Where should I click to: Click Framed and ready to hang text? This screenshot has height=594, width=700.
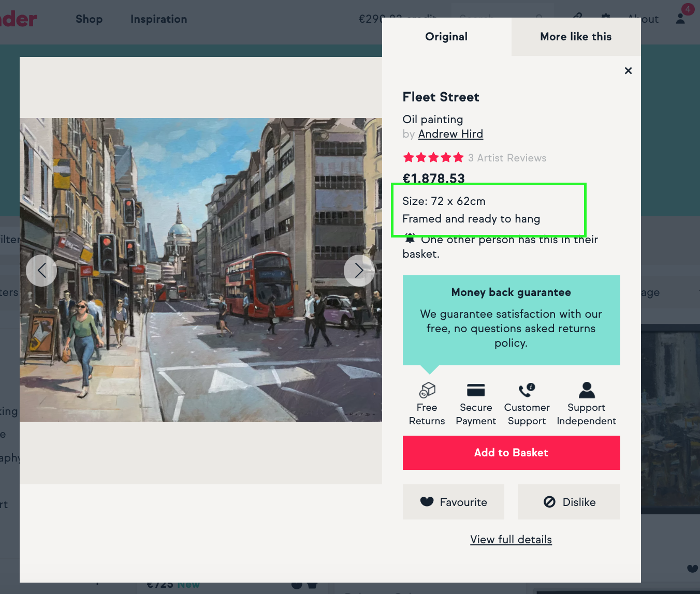pos(471,219)
